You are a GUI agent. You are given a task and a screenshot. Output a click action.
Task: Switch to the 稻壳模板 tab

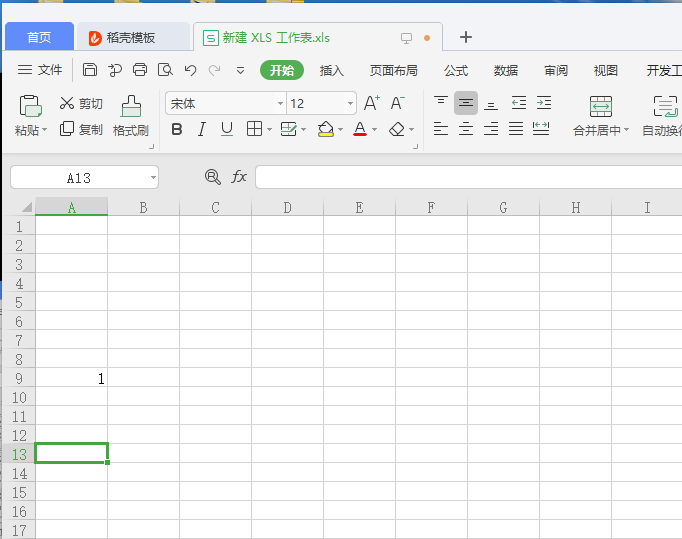131,38
